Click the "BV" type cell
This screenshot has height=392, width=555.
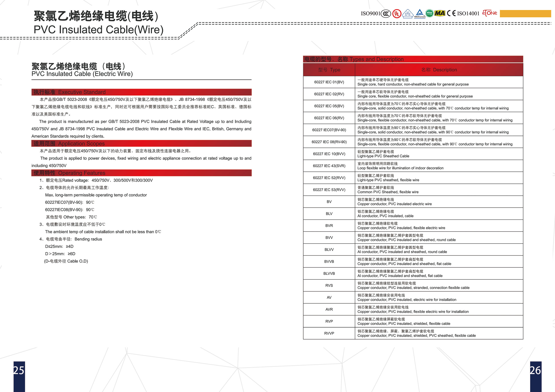point(329,202)
